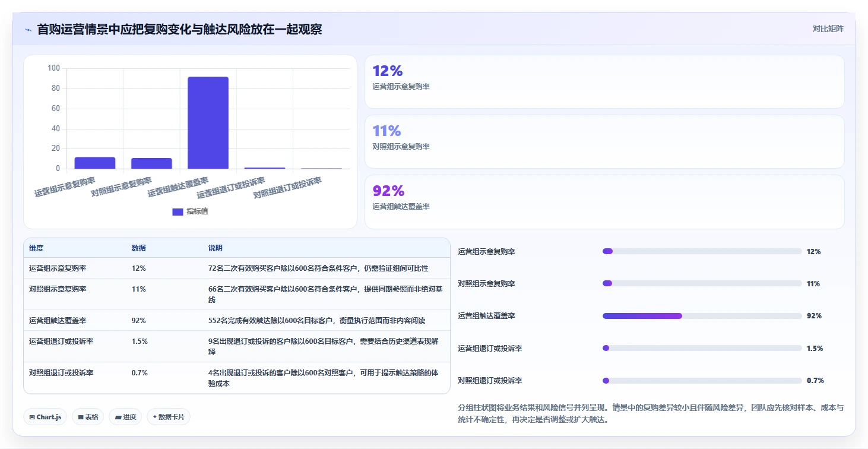868x449 pixels.
Task: Click the description starting 72名二次有效购买客户
Action: click(x=318, y=268)
